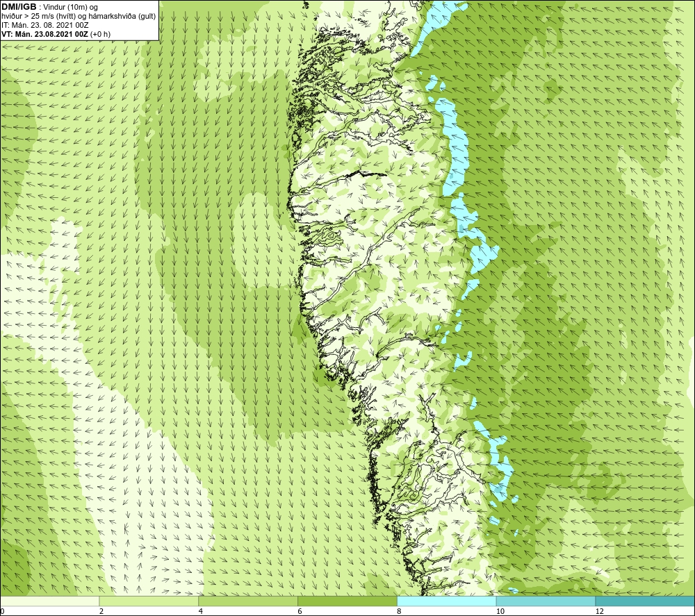The image size is (695, 616).
Task: Click the 'IT: Mán. 23. 08. 2021 00Z' line
Action: click(x=44, y=25)
